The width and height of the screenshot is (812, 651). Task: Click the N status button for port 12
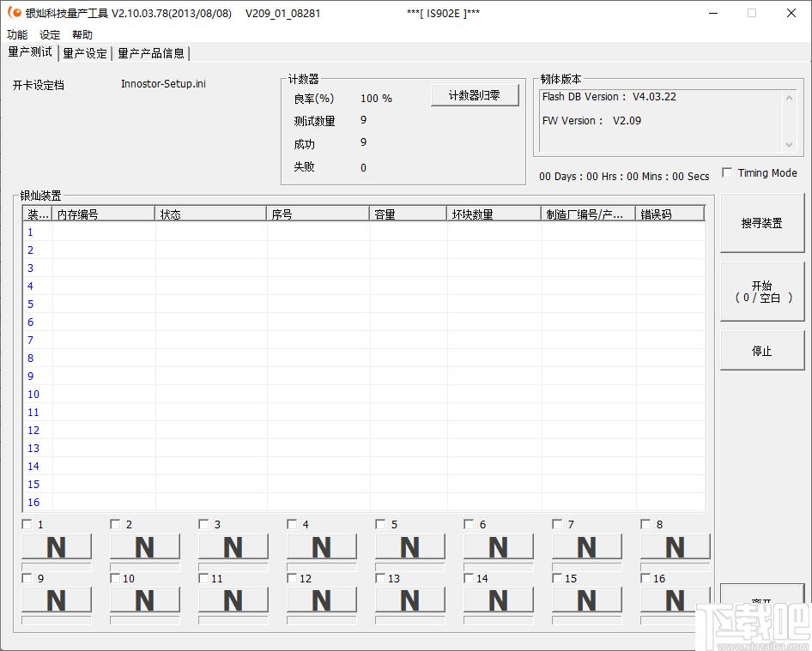(x=322, y=600)
